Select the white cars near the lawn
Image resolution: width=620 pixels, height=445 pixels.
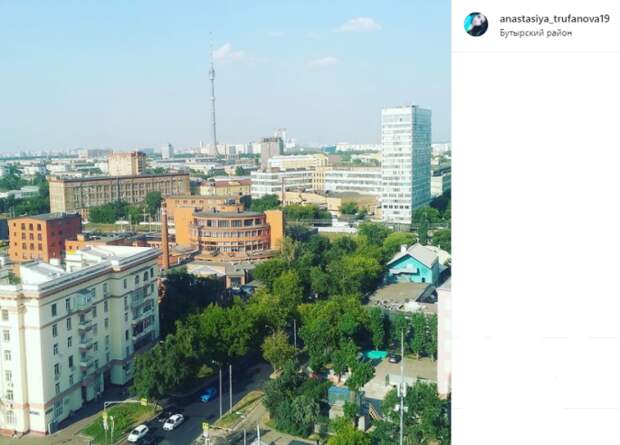(x=157, y=428)
